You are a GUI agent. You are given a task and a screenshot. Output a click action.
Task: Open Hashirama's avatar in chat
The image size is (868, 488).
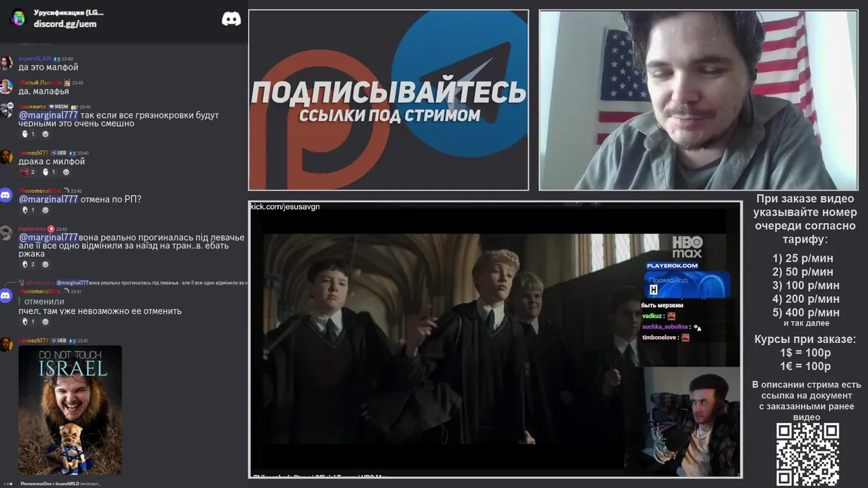[6, 233]
